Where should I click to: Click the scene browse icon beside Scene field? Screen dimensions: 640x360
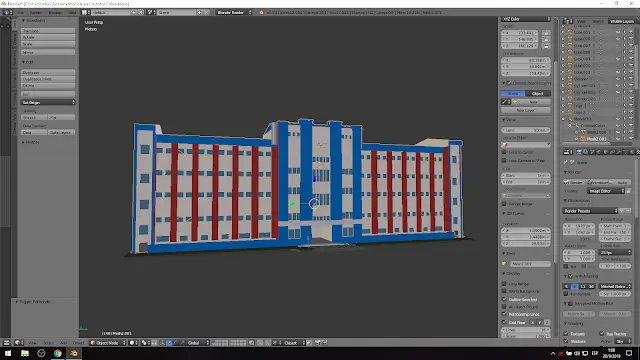click(150, 13)
